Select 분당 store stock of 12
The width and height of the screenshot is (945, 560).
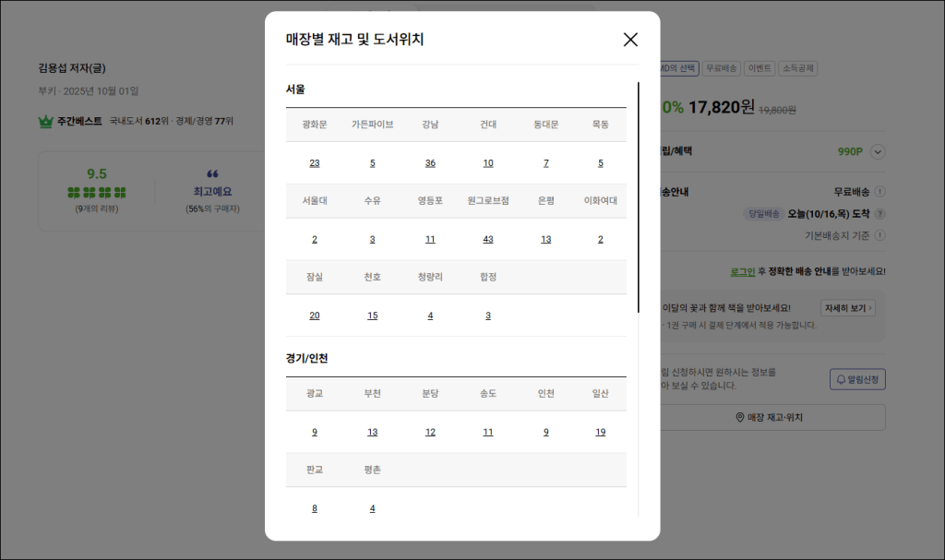click(430, 432)
